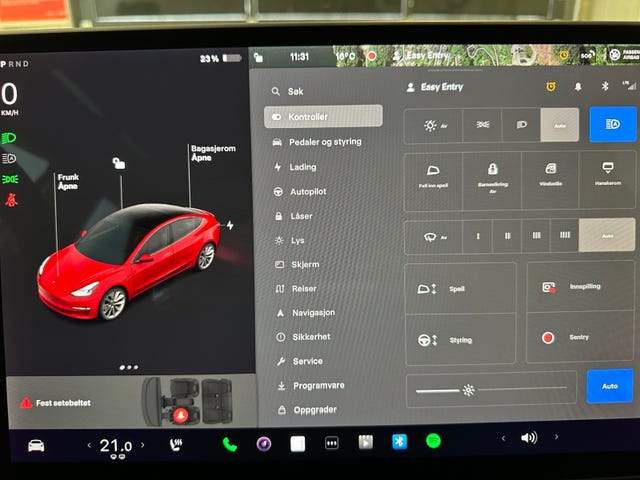Open the Lading menu

295,167
